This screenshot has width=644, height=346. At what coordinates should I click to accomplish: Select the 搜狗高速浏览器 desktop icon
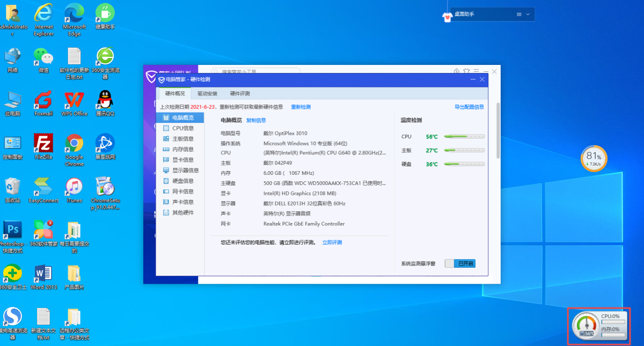point(13,324)
